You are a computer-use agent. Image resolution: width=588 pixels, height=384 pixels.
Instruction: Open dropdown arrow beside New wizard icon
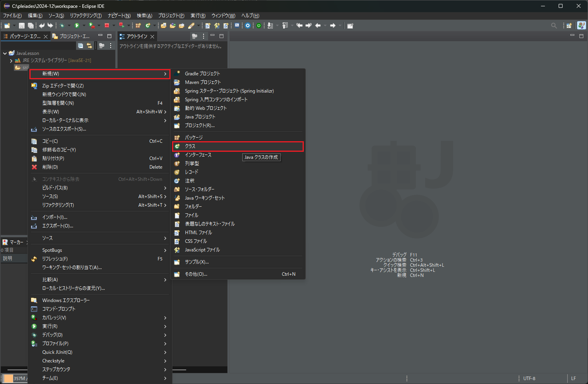click(x=14, y=25)
